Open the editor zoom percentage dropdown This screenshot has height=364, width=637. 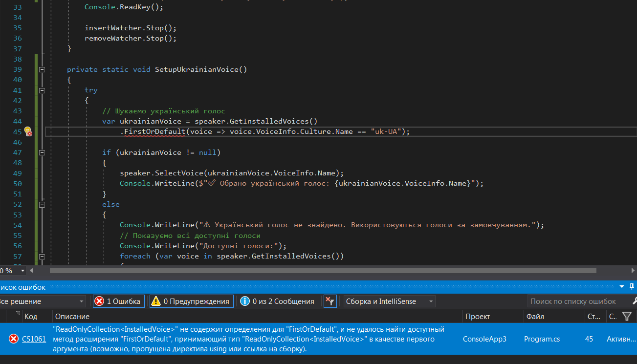[x=22, y=271]
